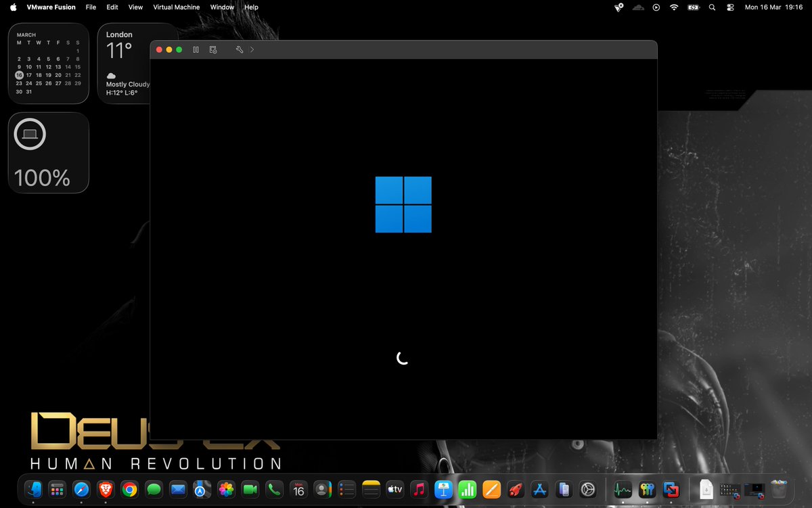812x508 pixels.
Task: Click VMware Fusion icon in the Dock
Action: [x=671, y=488]
